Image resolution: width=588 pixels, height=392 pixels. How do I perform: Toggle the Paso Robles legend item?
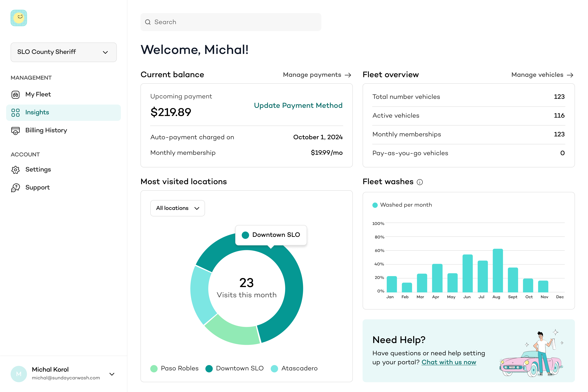point(174,368)
